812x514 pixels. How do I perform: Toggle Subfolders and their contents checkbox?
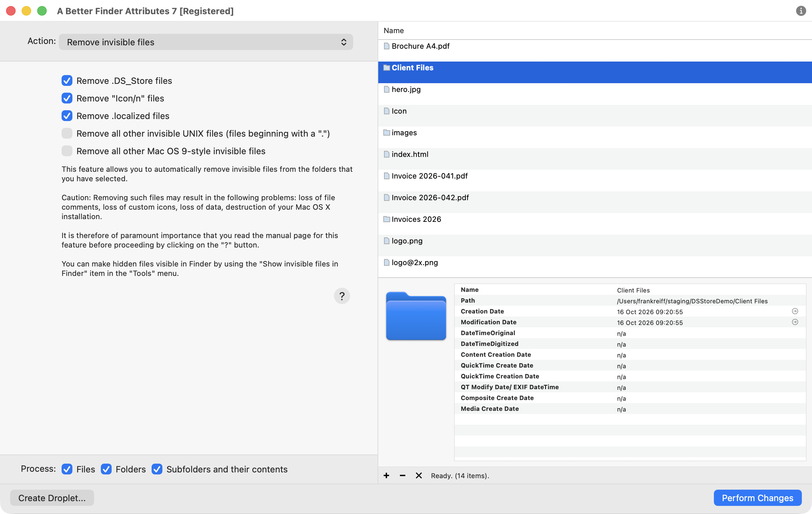[x=157, y=469]
